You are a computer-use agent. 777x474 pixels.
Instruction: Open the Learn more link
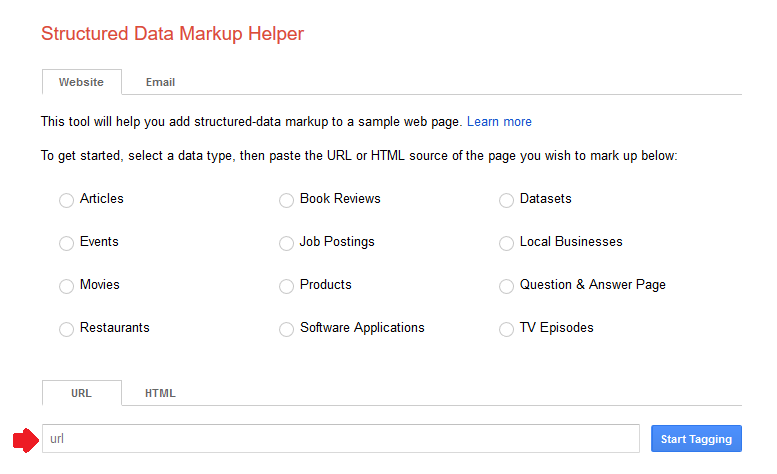(499, 122)
